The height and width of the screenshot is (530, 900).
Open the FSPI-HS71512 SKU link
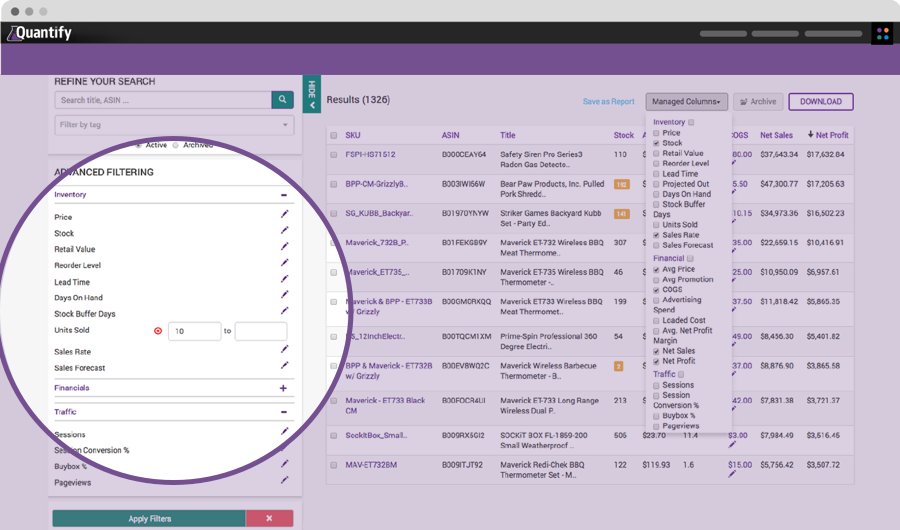[x=370, y=154]
